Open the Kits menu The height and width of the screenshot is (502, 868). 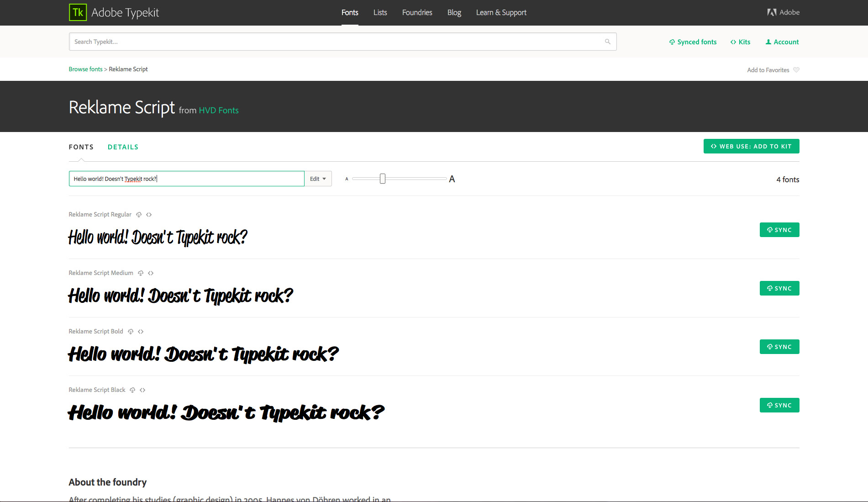(740, 42)
